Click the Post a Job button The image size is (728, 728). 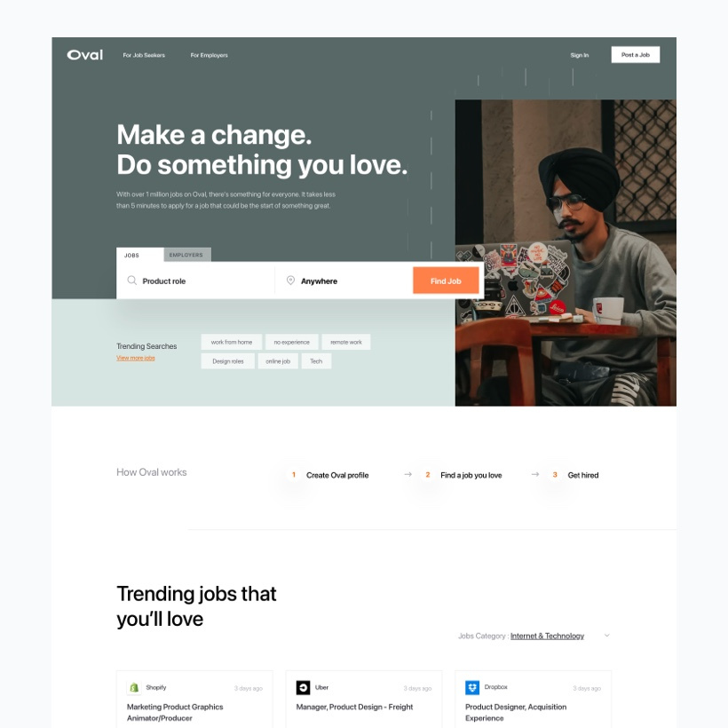point(635,55)
